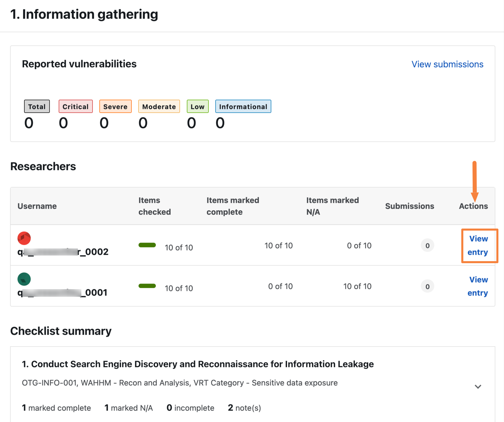Click the username ending in _0001
This screenshot has width=504, height=422.
coord(62,292)
